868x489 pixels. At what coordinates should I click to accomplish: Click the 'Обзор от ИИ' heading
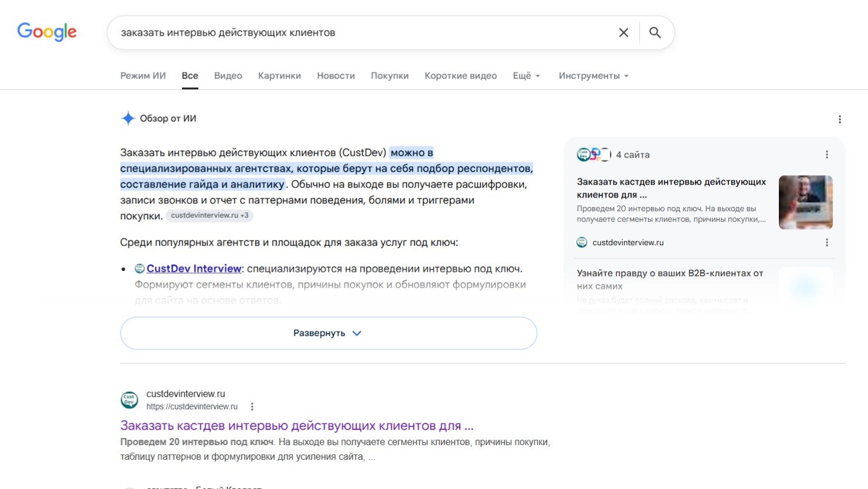(168, 118)
